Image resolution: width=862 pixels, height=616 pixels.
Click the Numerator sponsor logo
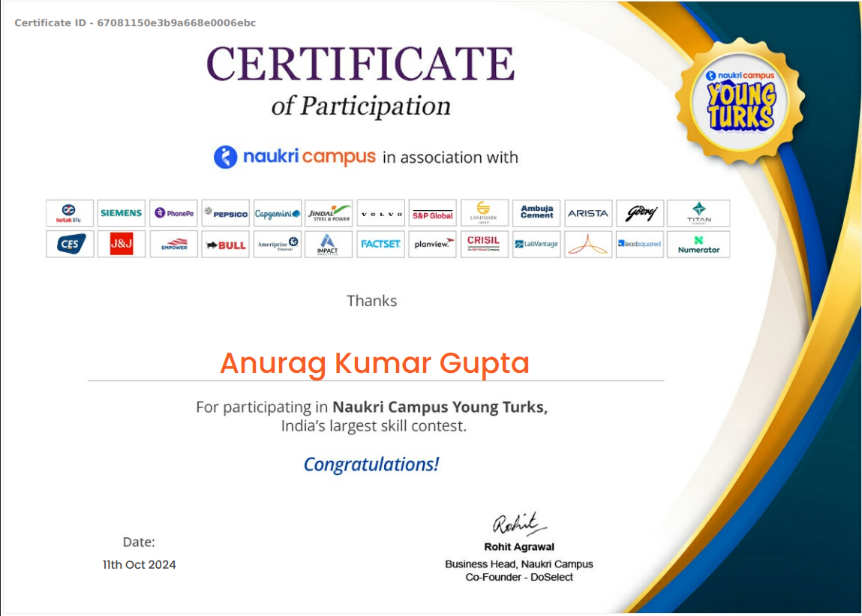pyautogui.click(x=698, y=244)
